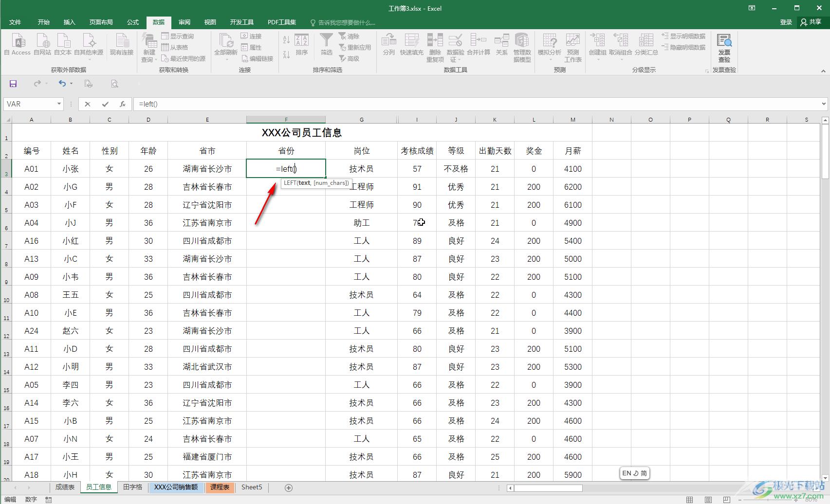The height and width of the screenshot is (504, 830).
Task: Click Recent Sources (最近使用的源) button
Action: (x=184, y=58)
